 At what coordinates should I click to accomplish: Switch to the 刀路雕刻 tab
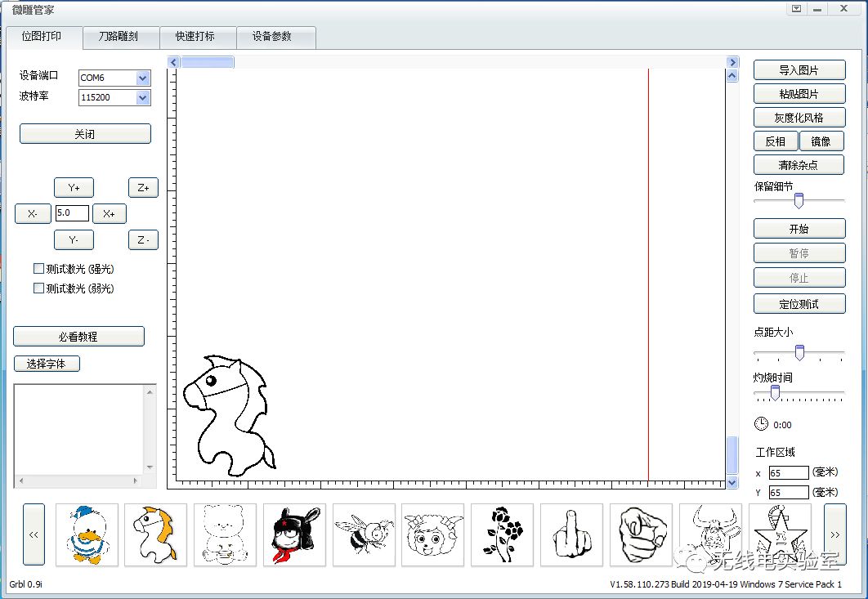click(x=120, y=37)
